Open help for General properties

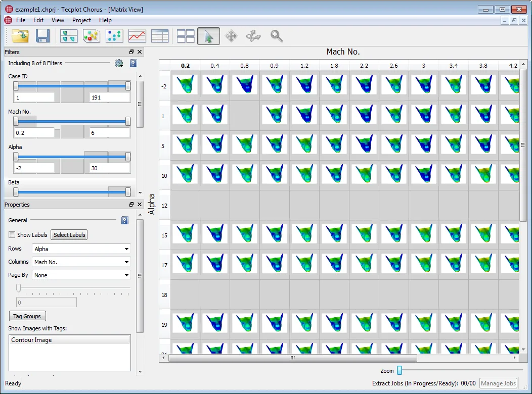(125, 221)
